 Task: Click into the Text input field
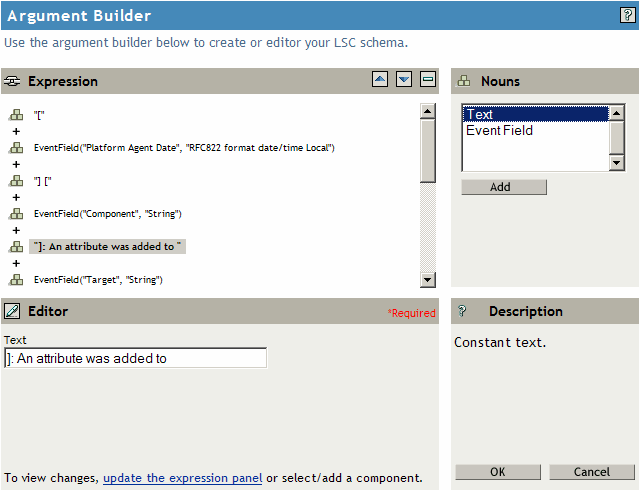tap(135, 358)
